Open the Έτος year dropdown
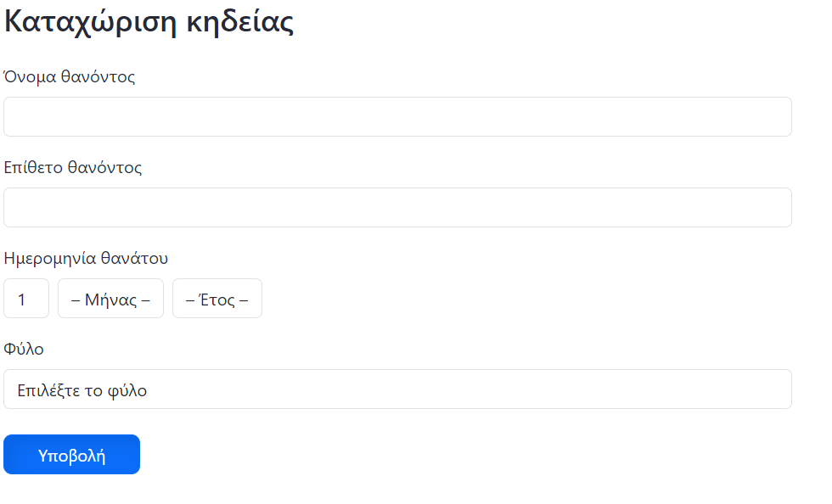The width and height of the screenshot is (832, 504). (x=217, y=299)
